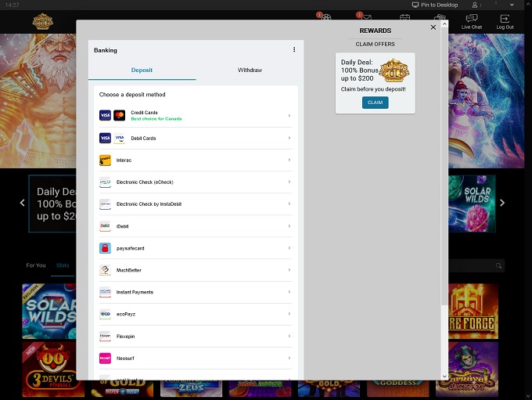This screenshot has width=532, height=400.
Task: Pick the MuchBetter logo icon
Action: tap(105, 270)
